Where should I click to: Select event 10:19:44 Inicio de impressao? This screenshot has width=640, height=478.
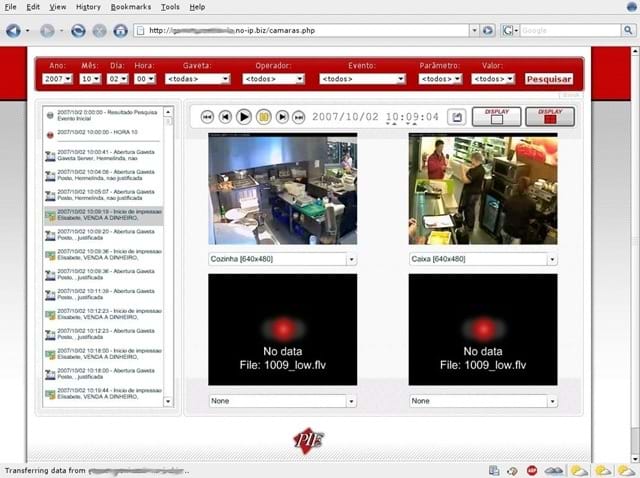[103, 394]
